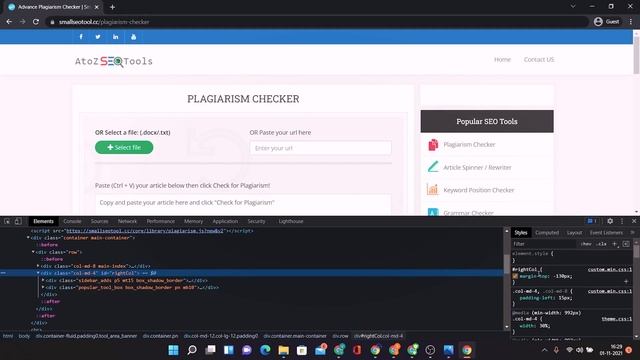
Task: Open OBS Studio from the taskbar
Action: (430, 350)
